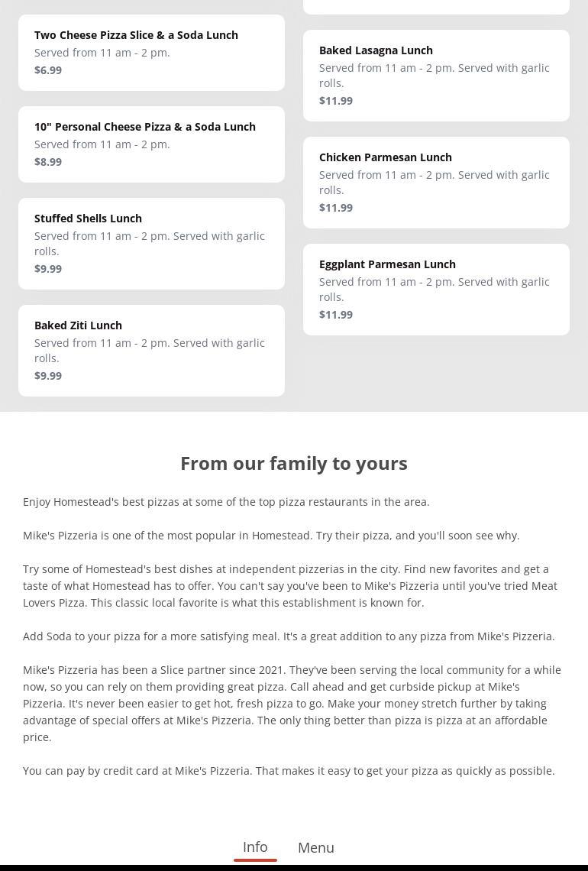
Task: Switch to the Info tab
Action: click(255, 847)
